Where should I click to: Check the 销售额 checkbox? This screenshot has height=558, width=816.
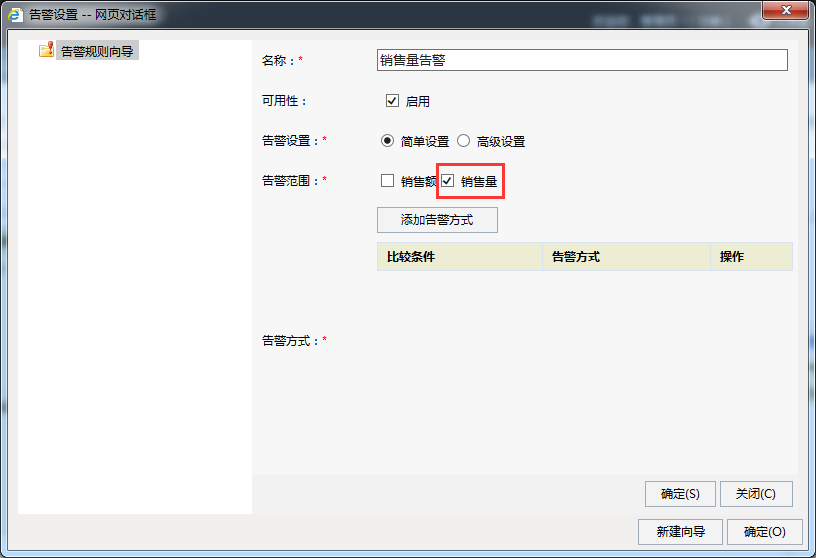387,181
